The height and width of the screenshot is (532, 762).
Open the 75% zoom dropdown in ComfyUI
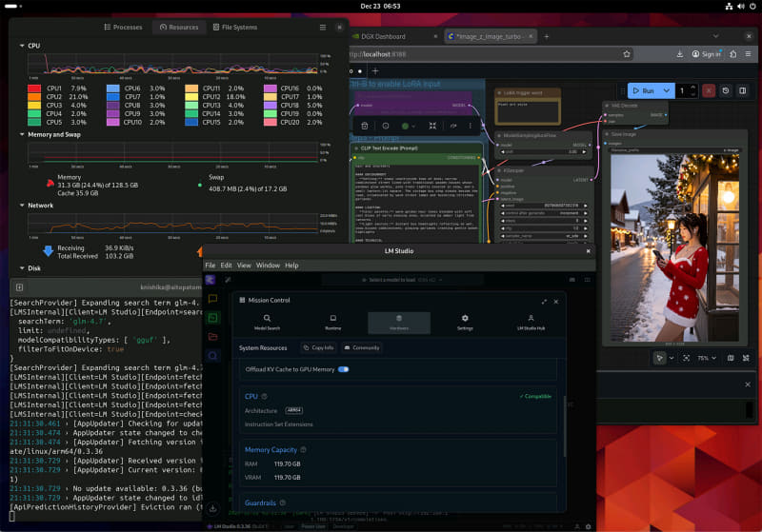[707, 358]
